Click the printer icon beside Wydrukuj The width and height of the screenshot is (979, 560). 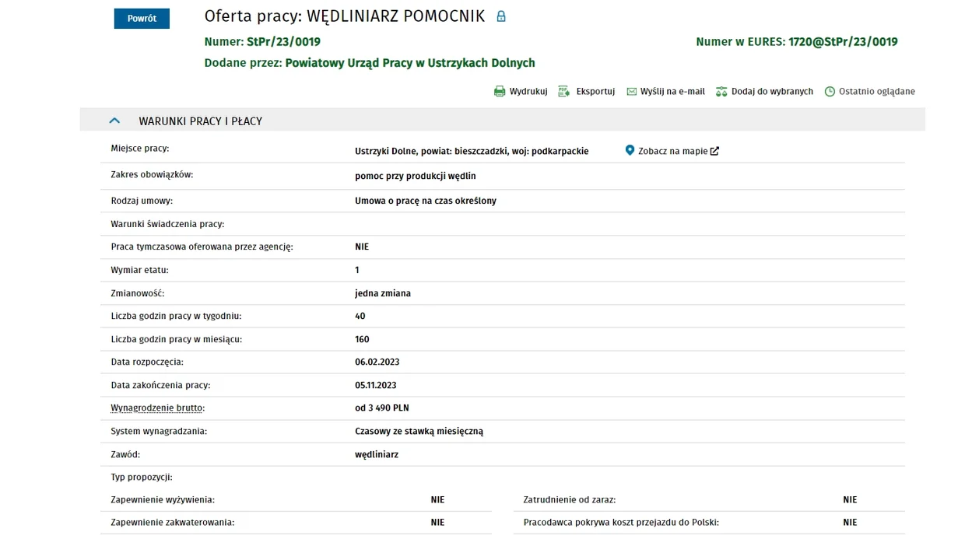(500, 92)
